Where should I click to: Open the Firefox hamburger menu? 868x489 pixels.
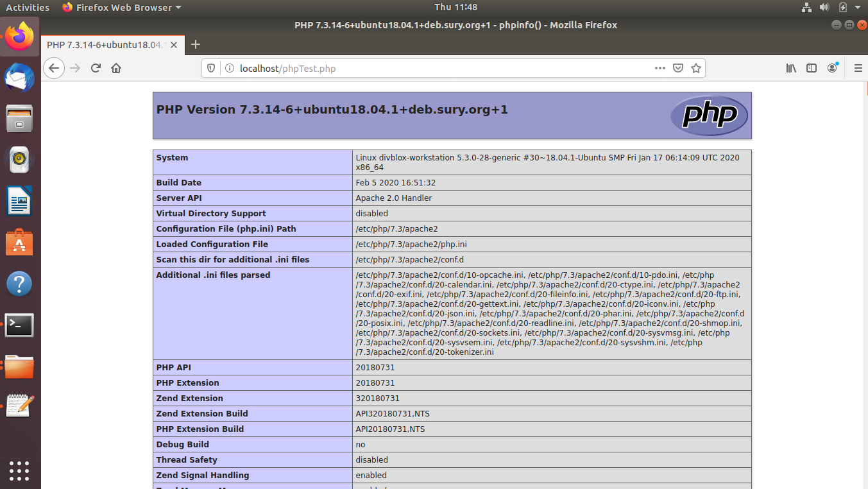point(858,68)
